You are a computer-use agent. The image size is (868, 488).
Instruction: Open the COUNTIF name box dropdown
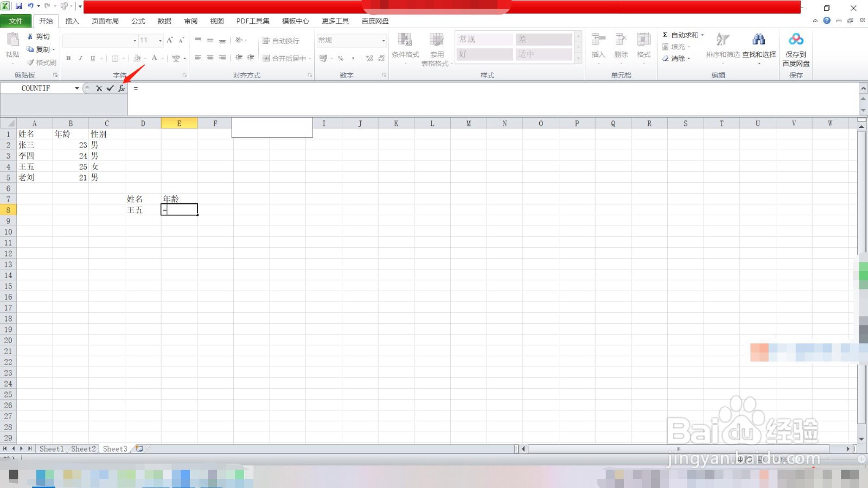pos(77,88)
